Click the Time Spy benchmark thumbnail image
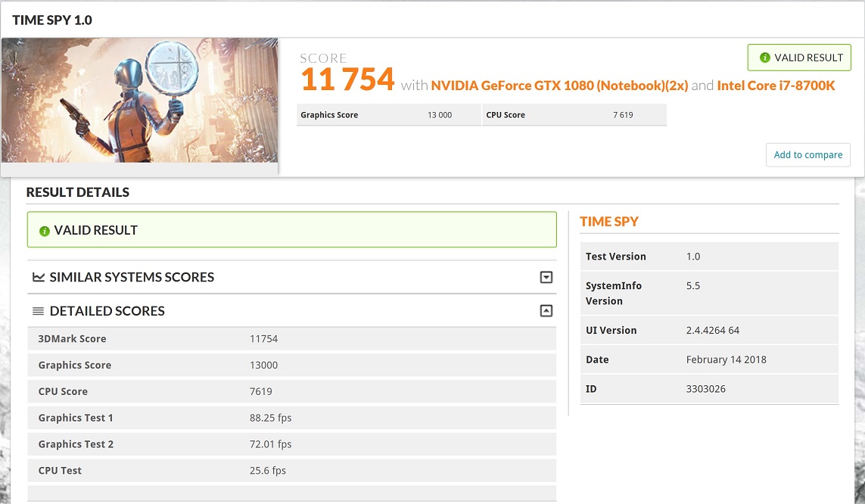This screenshot has height=504, width=865. 139,100
